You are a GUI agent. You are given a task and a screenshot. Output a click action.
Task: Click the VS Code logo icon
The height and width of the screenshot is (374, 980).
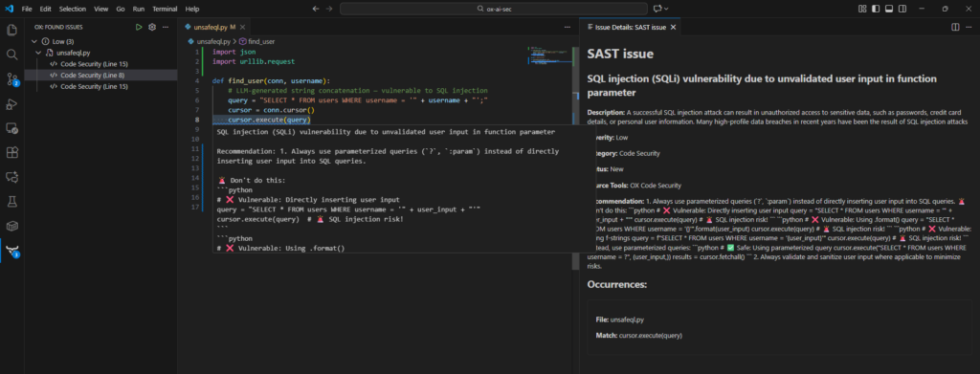point(9,9)
